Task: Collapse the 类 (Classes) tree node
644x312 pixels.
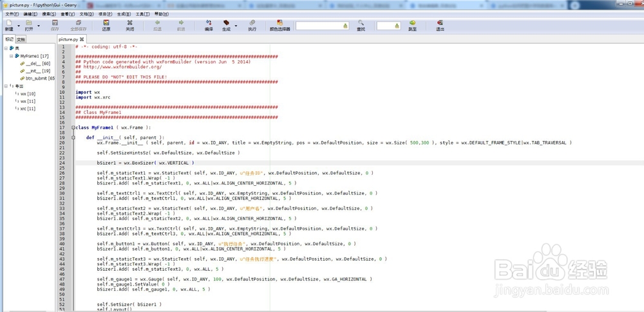Action: pyautogui.click(x=6, y=48)
